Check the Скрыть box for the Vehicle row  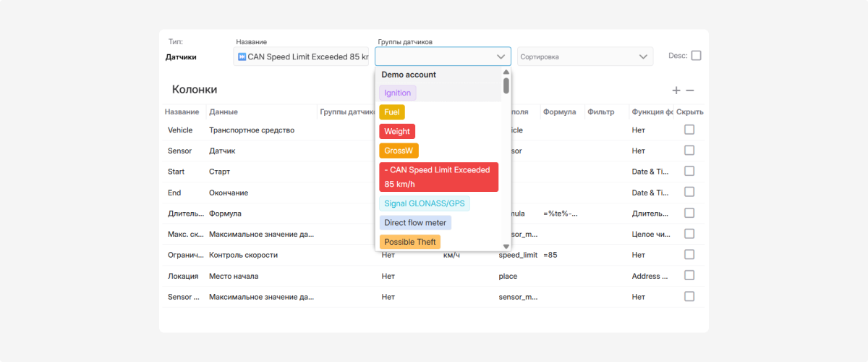[689, 129]
